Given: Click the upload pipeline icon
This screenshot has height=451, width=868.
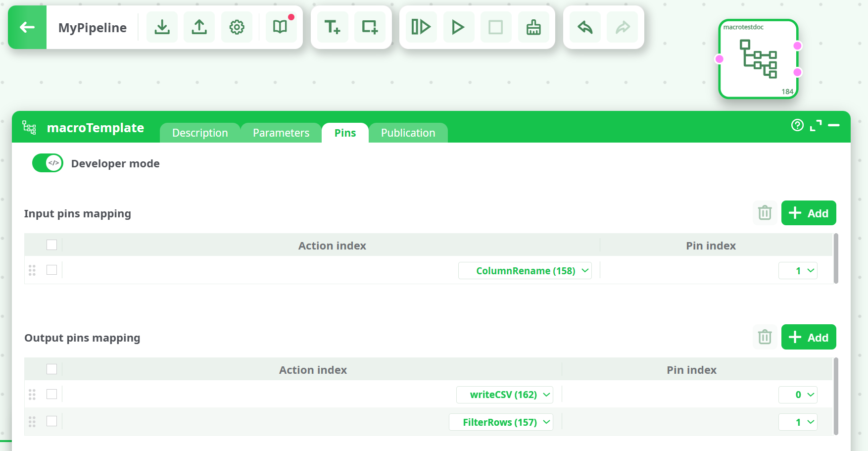Looking at the screenshot, I should coord(199,27).
